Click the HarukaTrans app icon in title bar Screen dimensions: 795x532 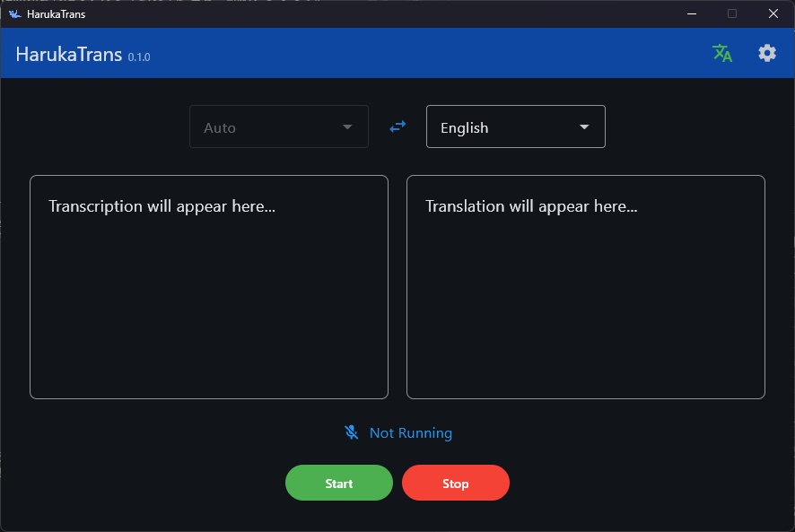coord(14,14)
